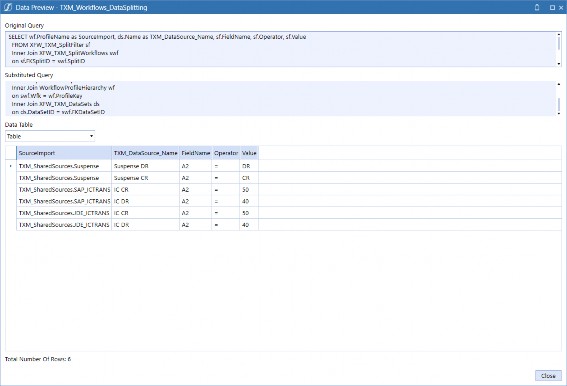Click Value 40 in JDE_ICTRANS row

click(x=249, y=225)
